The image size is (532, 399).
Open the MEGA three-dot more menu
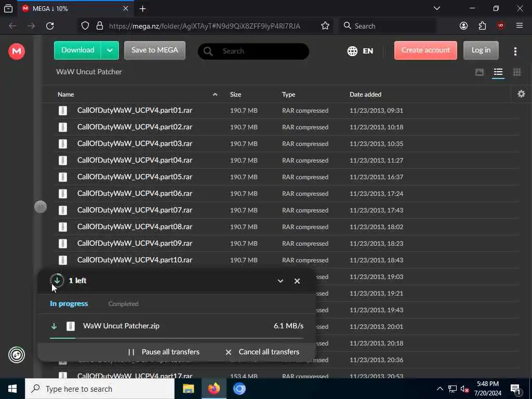[515, 51]
